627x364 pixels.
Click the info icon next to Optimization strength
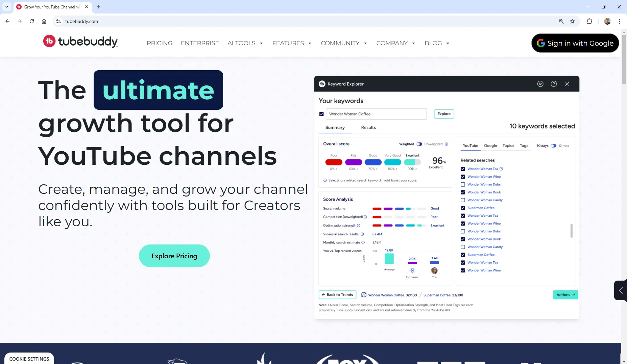(x=359, y=226)
